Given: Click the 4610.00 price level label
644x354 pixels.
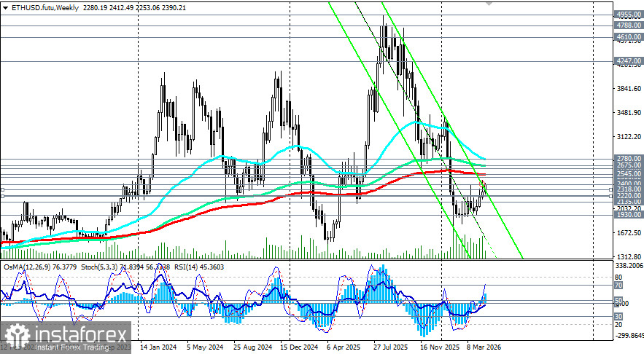Looking at the screenshot, I should pos(629,37).
